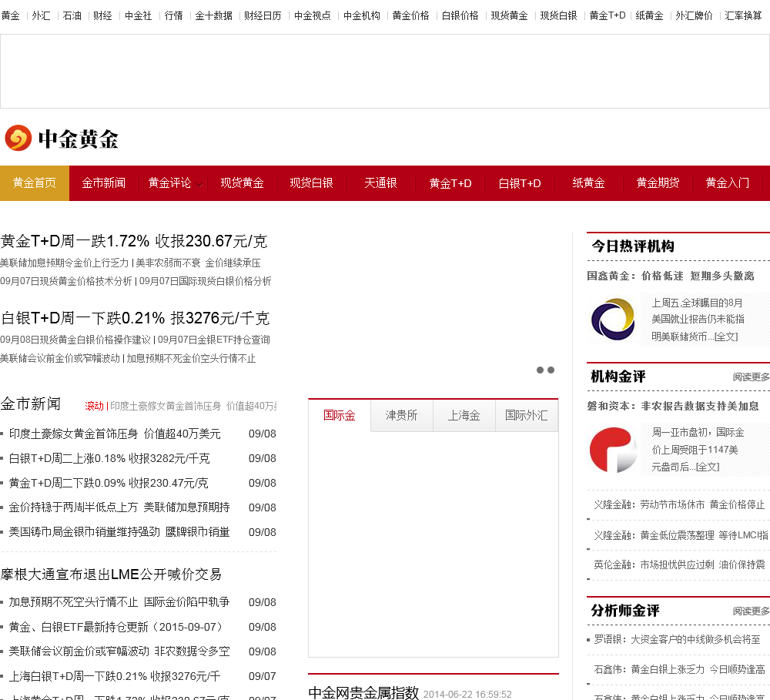
Task: Open headline 黄金T+D周一跌1.72%
Action: [x=133, y=241]
